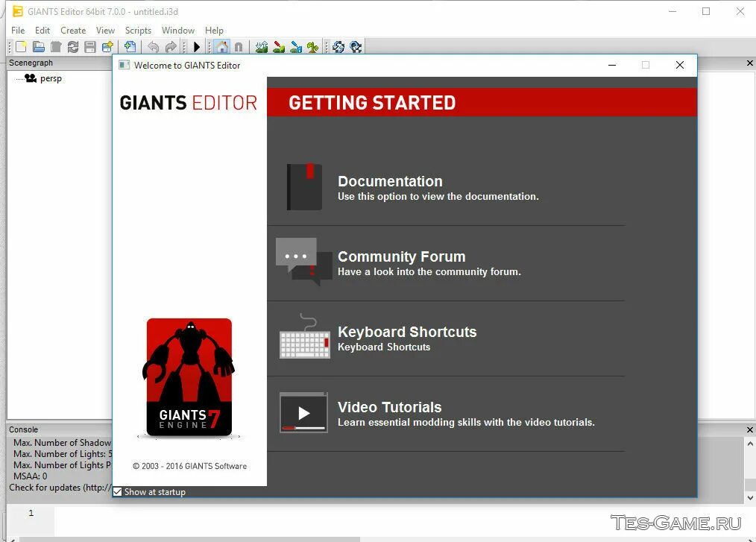Open the Scripts menu
756x542 pixels.
138,31
